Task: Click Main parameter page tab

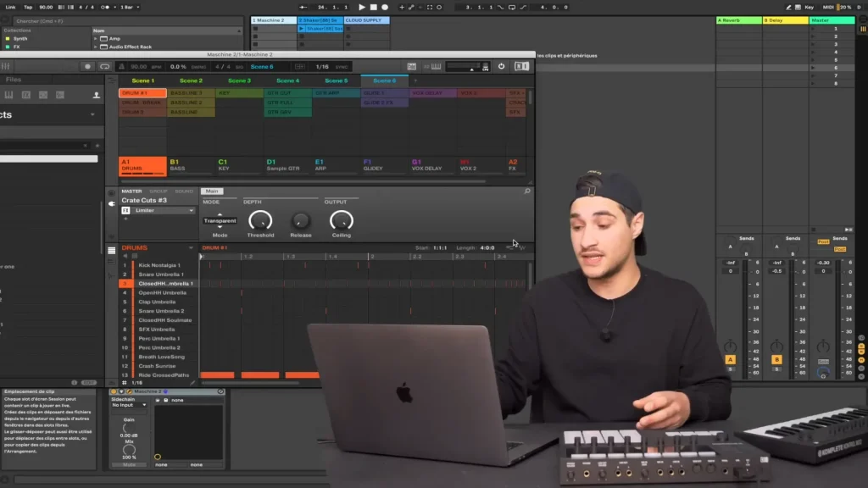Action: pos(211,191)
